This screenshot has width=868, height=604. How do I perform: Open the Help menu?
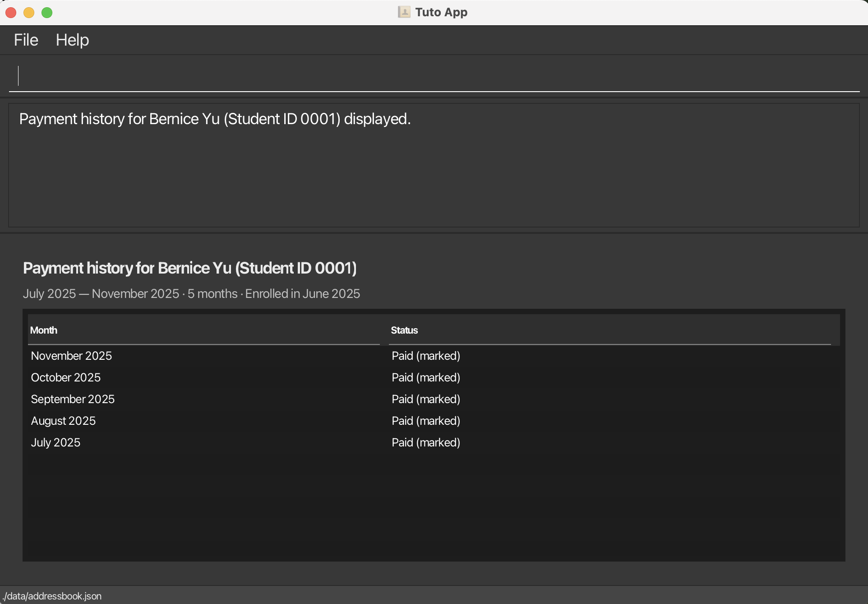72,40
